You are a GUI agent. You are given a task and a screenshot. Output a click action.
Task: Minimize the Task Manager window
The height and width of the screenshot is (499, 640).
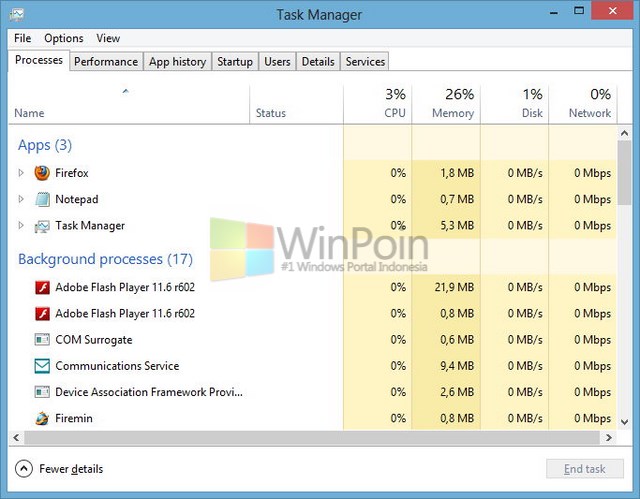click(553, 12)
